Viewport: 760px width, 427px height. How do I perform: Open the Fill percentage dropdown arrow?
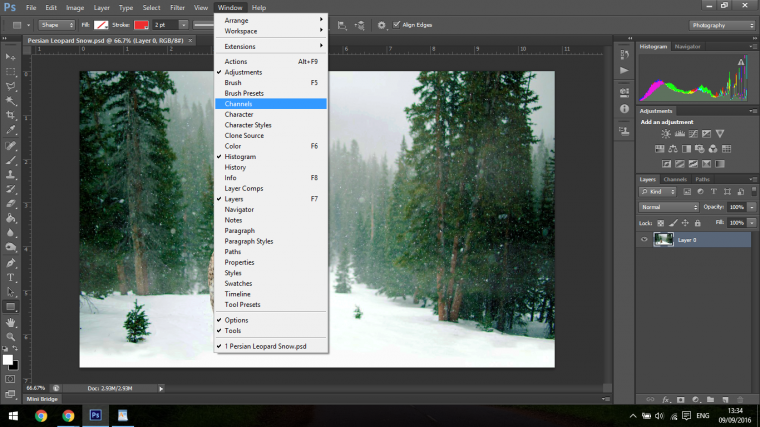[752, 223]
